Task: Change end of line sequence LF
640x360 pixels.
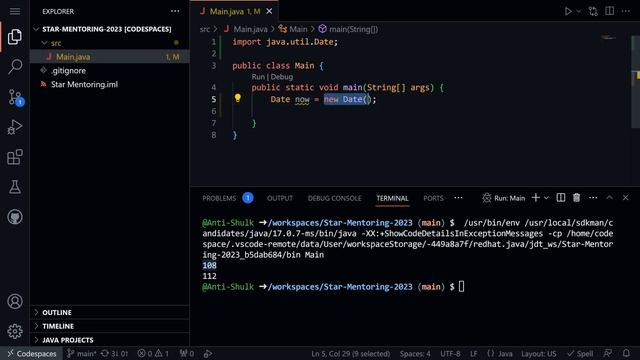Action: click(473, 353)
